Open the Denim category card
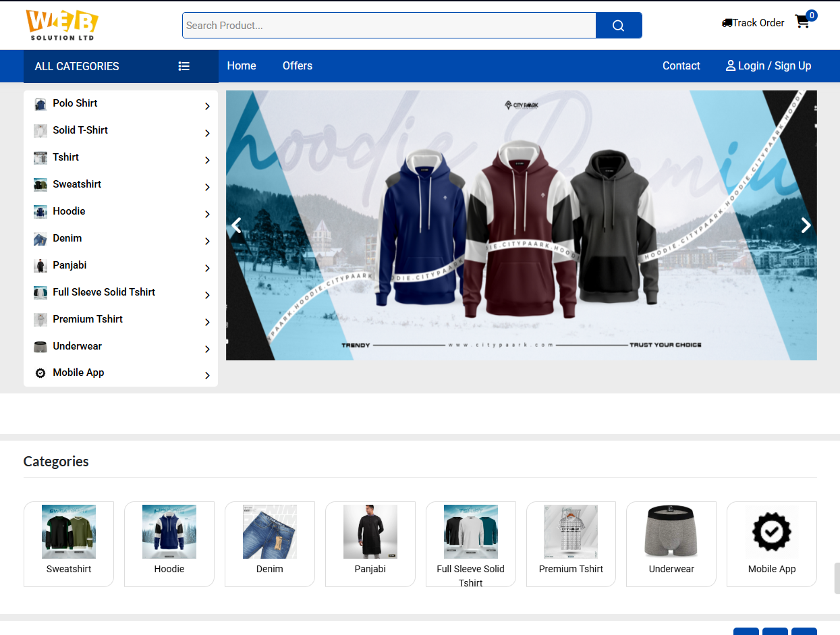This screenshot has width=840, height=635. pos(270,544)
